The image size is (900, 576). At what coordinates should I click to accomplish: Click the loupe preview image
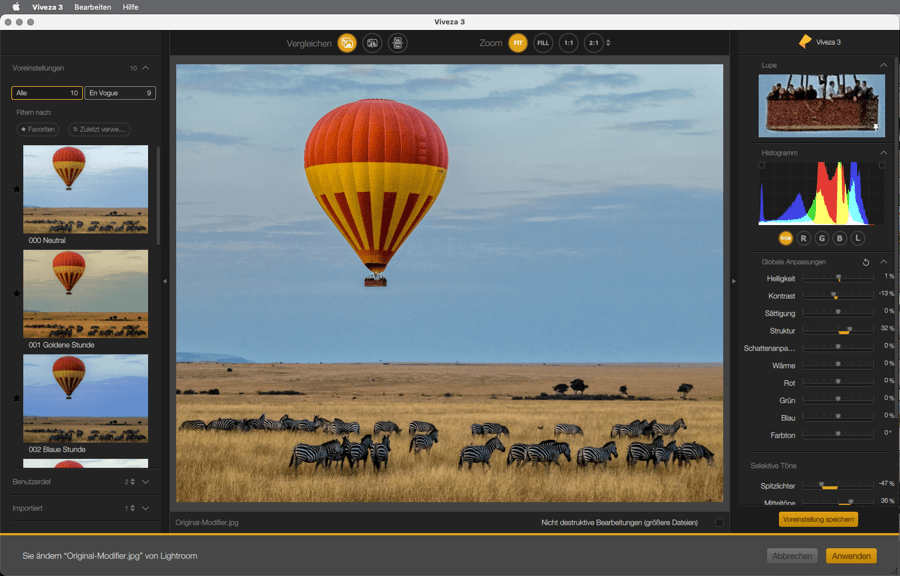821,106
